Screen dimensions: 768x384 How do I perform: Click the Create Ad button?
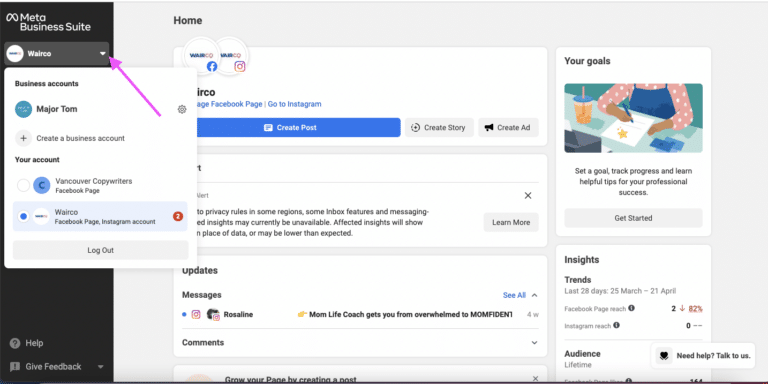[508, 127]
